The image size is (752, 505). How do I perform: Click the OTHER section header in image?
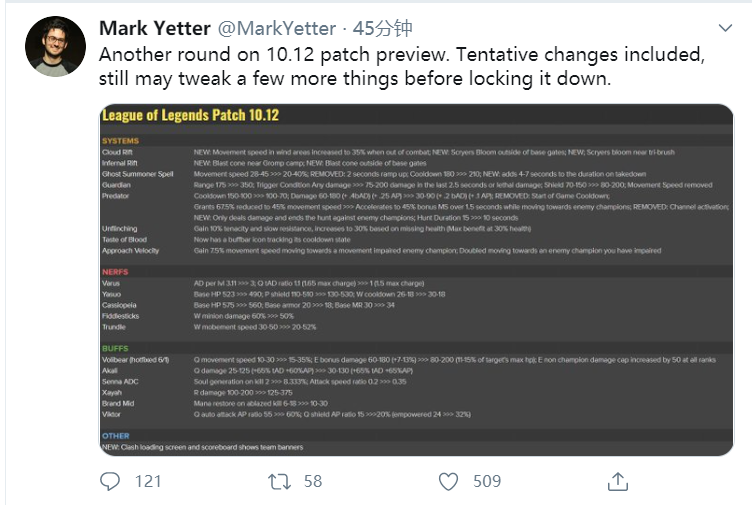click(x=116, y=436)
